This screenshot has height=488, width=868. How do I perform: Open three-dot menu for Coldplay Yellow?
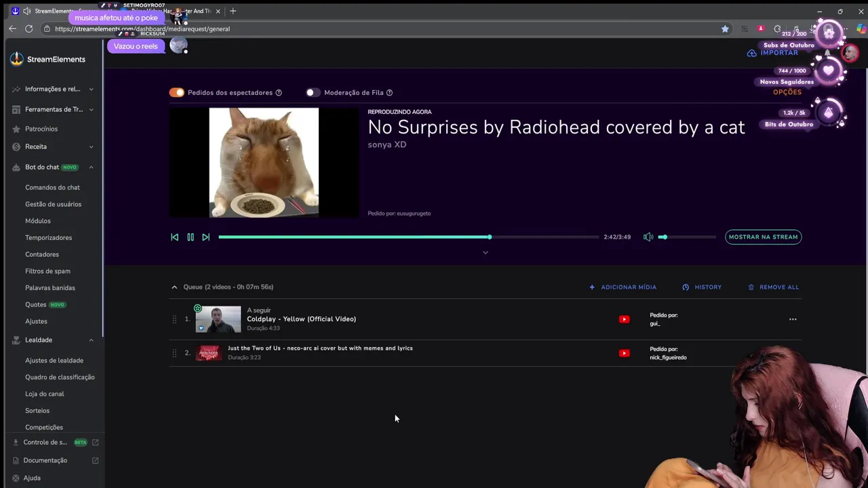[x=793, y=319]
